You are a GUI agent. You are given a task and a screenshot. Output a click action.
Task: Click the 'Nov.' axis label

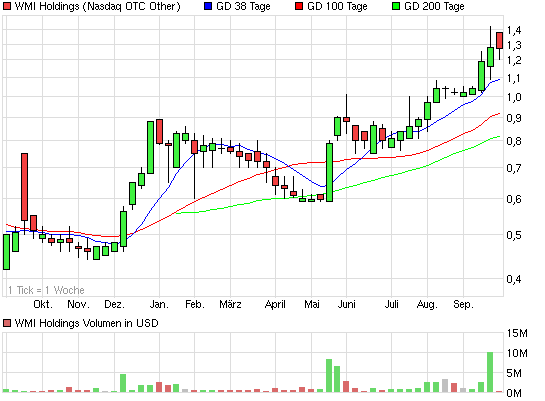[78, 304]
